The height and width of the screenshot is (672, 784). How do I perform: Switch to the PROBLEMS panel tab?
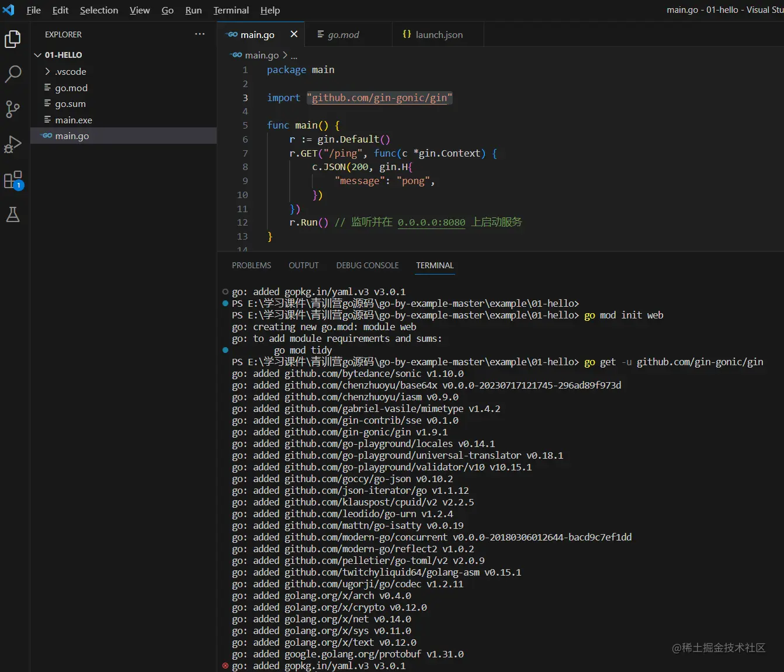(251, 265)
